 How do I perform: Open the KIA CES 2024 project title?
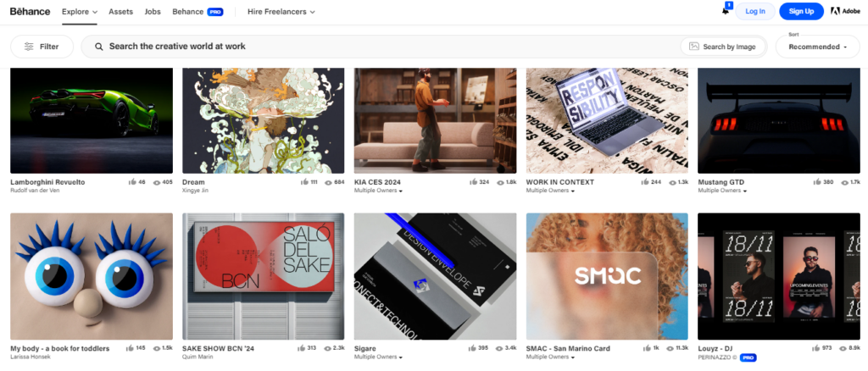coord(377,182)
